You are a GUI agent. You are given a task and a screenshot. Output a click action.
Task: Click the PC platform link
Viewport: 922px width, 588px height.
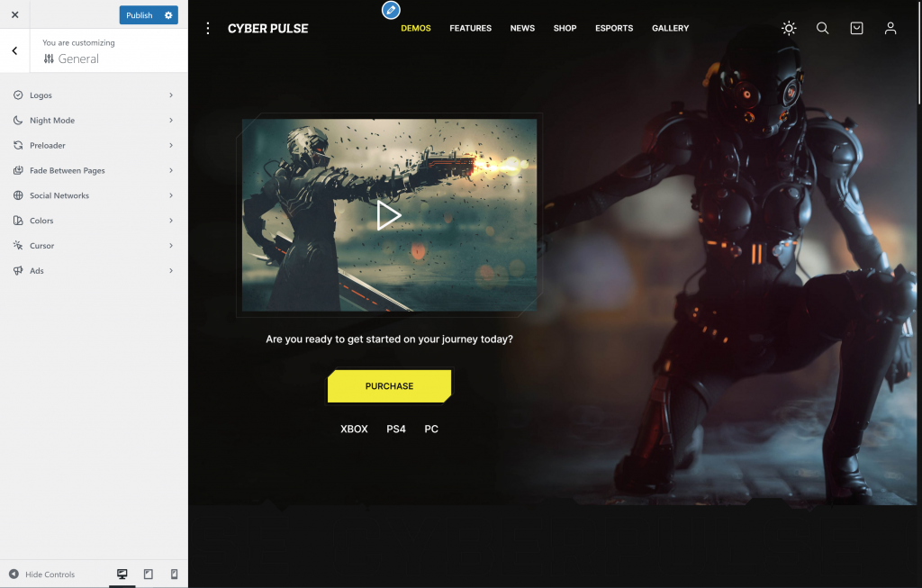(431, 430)
